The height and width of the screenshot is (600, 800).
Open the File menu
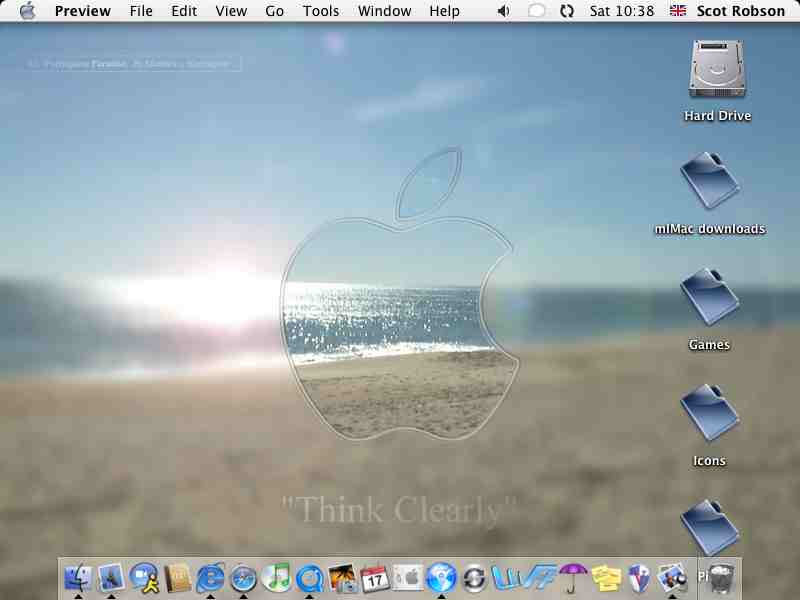tap(141, 11)
